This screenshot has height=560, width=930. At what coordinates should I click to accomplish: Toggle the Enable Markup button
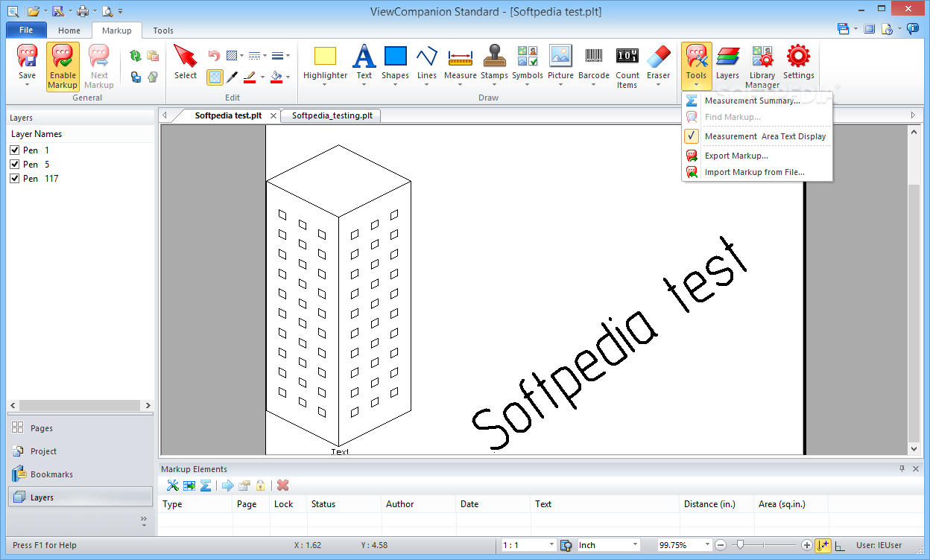click(63, 66)
